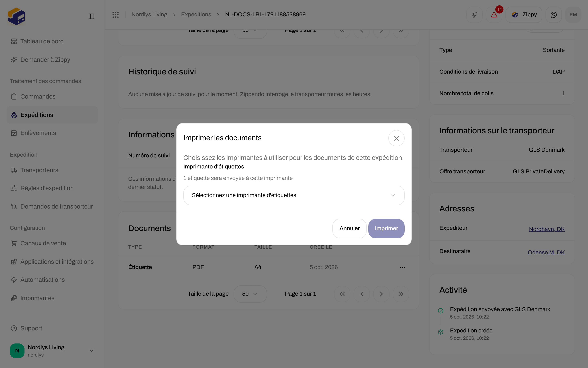The height and width of the screenshot is (368, 588).
Task: Click the 5 oct. 2026 creation date cell
Action: (324, 267)
